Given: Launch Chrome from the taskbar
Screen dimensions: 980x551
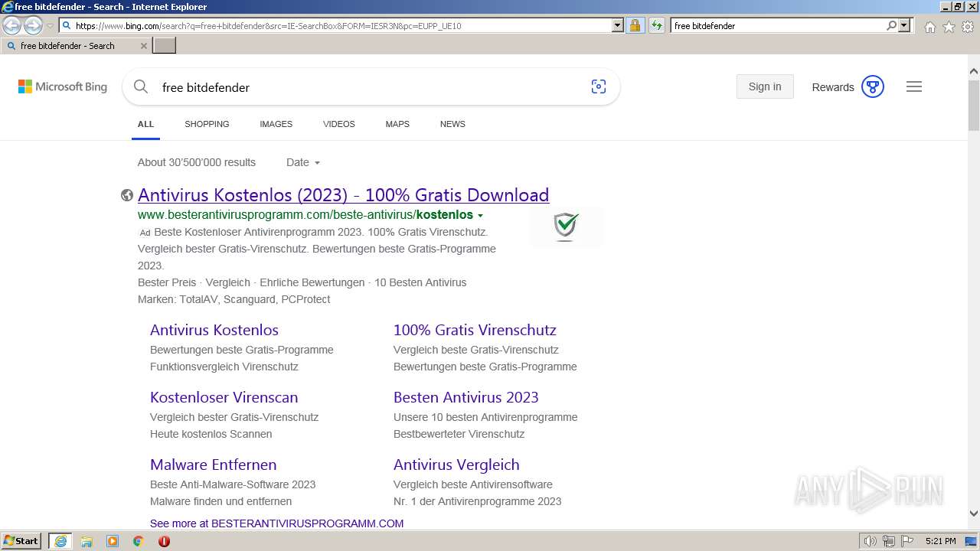Looking at the screenshot, I should (x=139, y=541).
